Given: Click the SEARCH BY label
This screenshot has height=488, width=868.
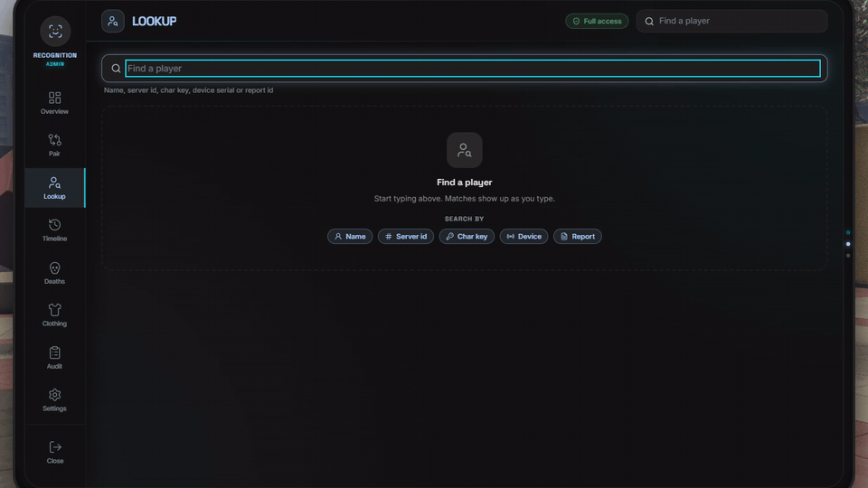Looking at the screenshot, I should tap(464, 219).
